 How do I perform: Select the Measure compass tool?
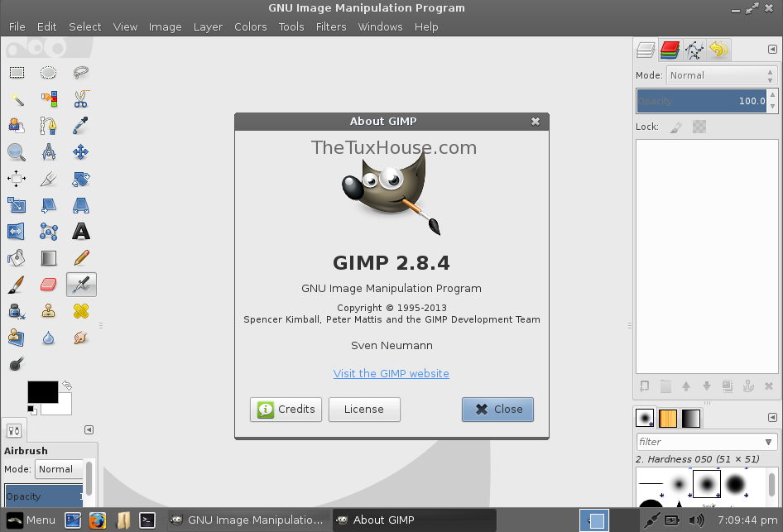pyautogui.click(x=49, y=152)
